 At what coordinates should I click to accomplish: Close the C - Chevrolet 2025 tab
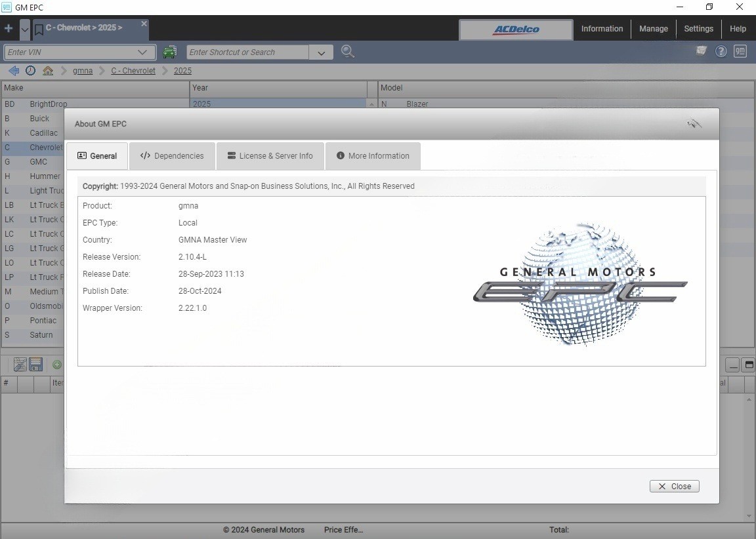click(x=144, y=24)
